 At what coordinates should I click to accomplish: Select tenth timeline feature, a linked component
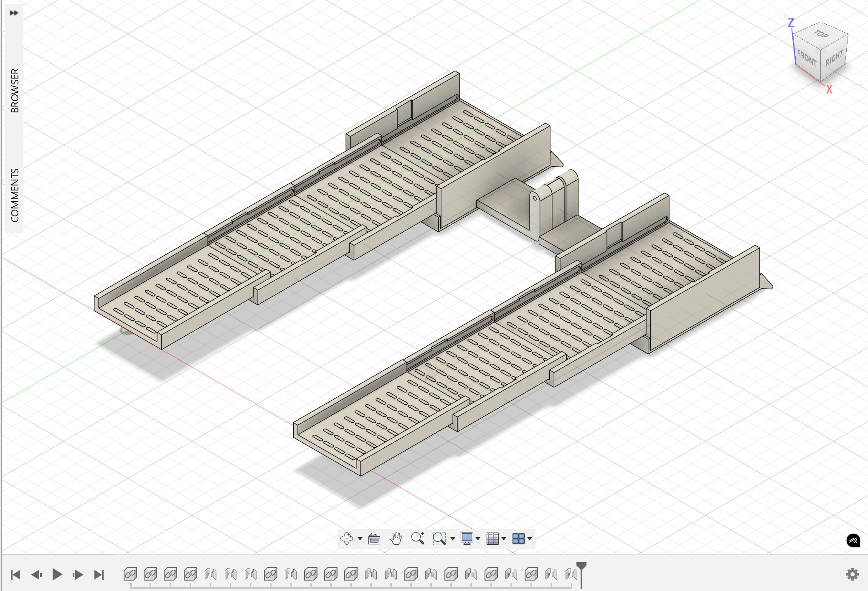point(311,574)
